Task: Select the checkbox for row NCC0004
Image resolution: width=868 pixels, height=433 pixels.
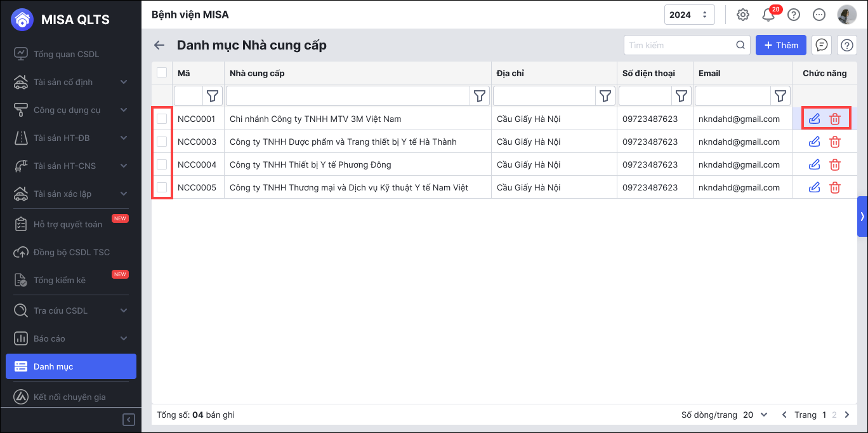Action: (162, 164)
